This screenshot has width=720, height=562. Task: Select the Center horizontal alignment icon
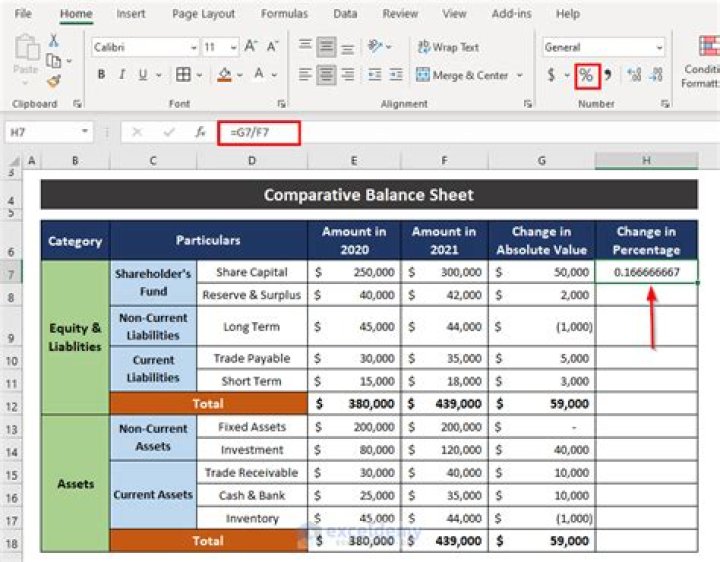click(x=326, y=75)
